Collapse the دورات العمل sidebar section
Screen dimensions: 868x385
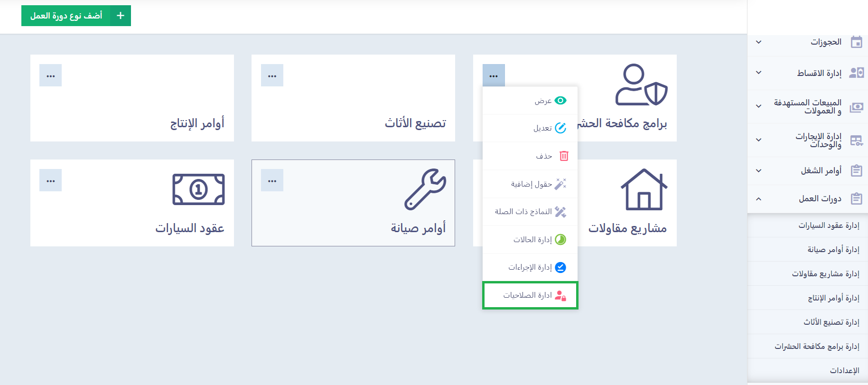point(759,199)
